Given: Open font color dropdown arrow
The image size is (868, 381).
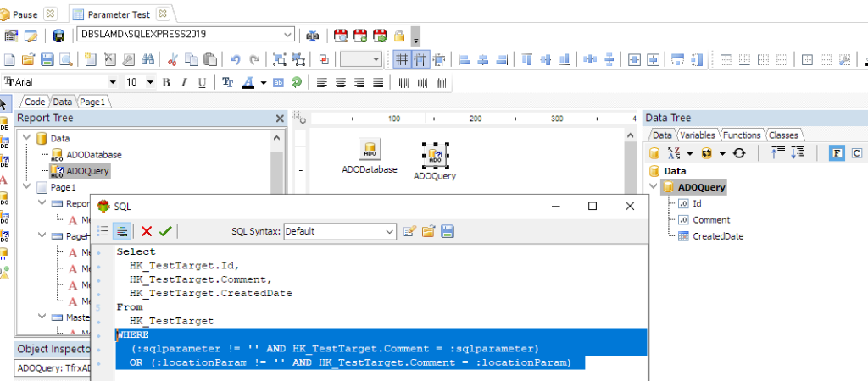Looking at the screenshot, I should (264, 83).
